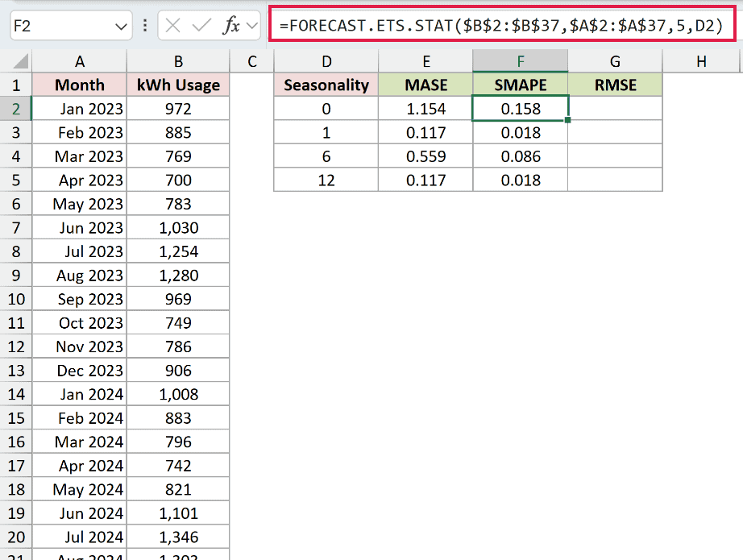743x560 pixels.
Task: Select column D header
Action: pyautogui.click(x=326, y=61)
